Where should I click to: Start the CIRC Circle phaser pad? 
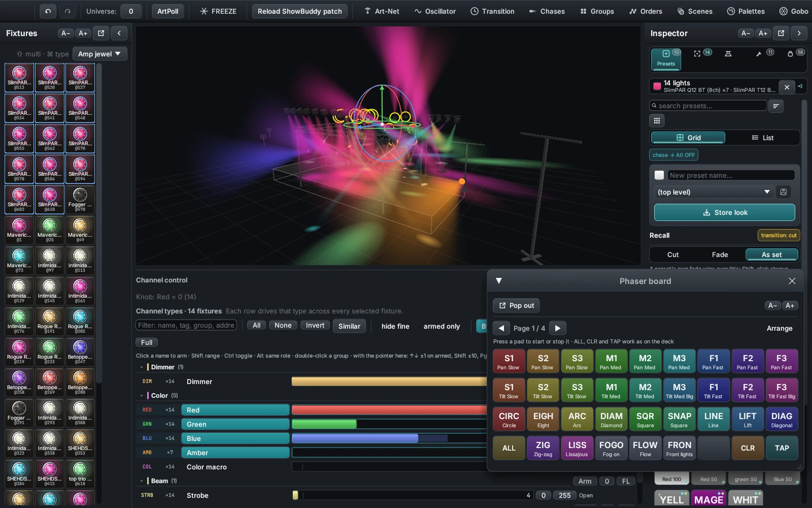pyautogui.click(x=509, y=419)
